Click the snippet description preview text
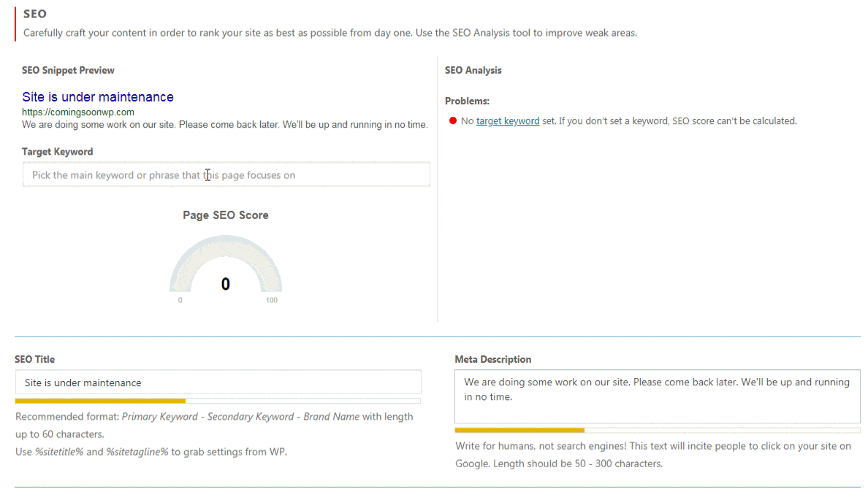868x500 pixels. (224, 124)
